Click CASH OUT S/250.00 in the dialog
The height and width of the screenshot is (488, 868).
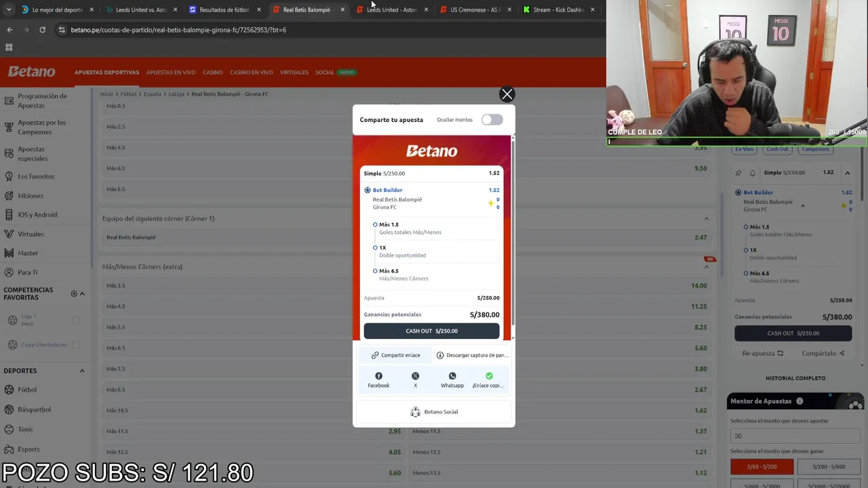coord(431,331)
